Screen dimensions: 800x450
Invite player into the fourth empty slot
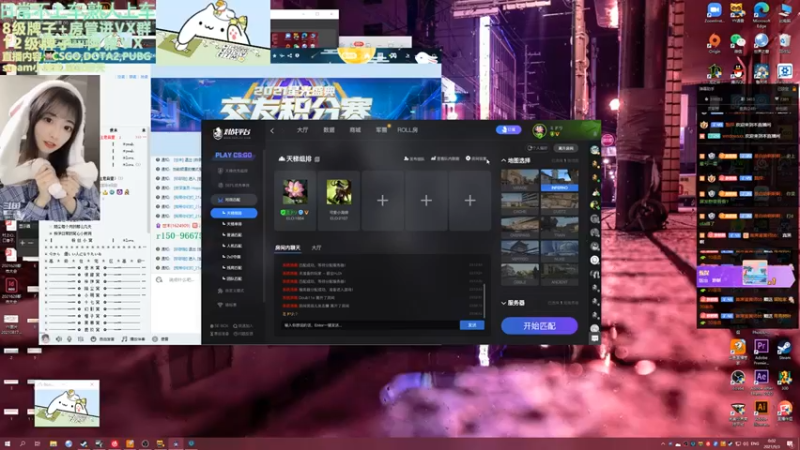coord(426,200)
